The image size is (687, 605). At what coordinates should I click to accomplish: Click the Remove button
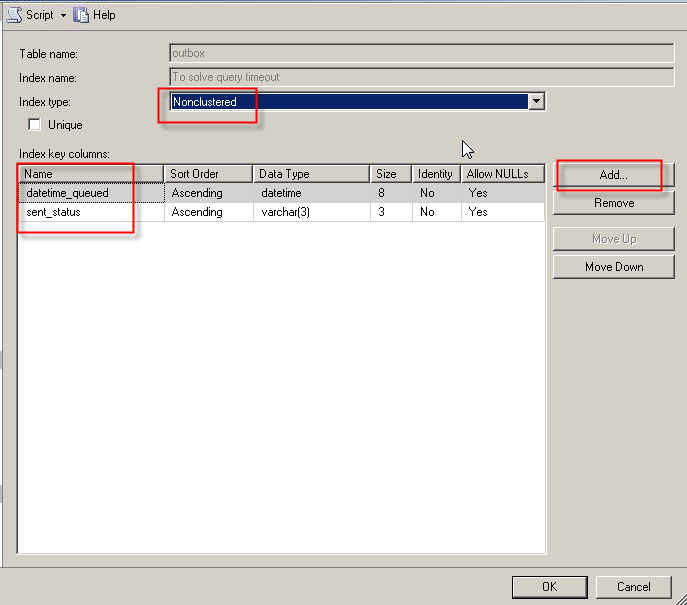pyautogui.click(x=613, y=203)
